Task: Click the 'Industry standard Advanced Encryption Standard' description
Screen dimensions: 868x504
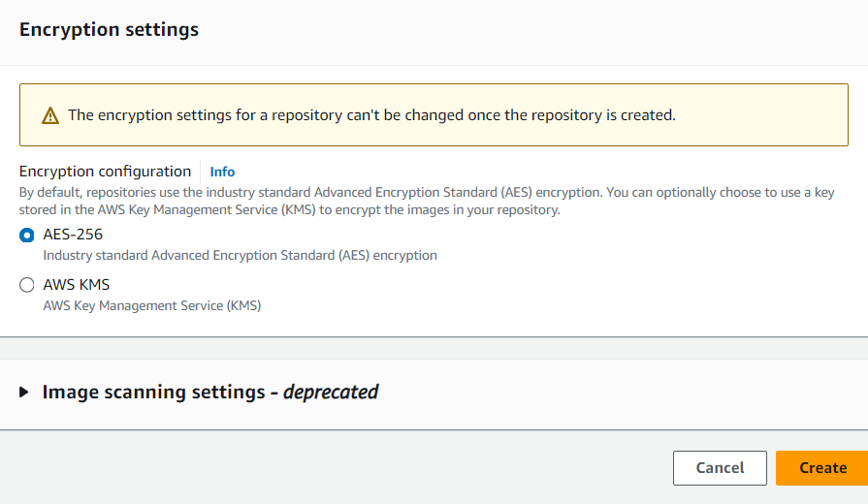Action: click(240, 256)
